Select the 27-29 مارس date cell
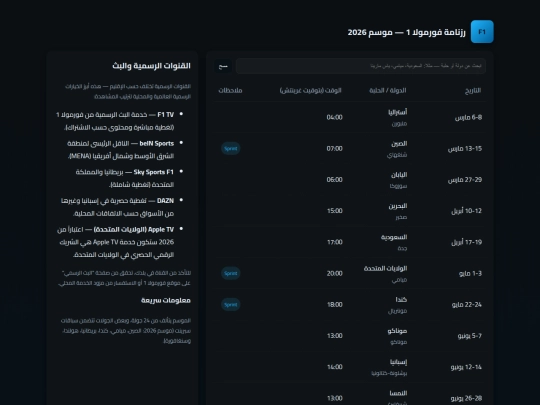This screenshot has width=540, height=405. [465, 180]
